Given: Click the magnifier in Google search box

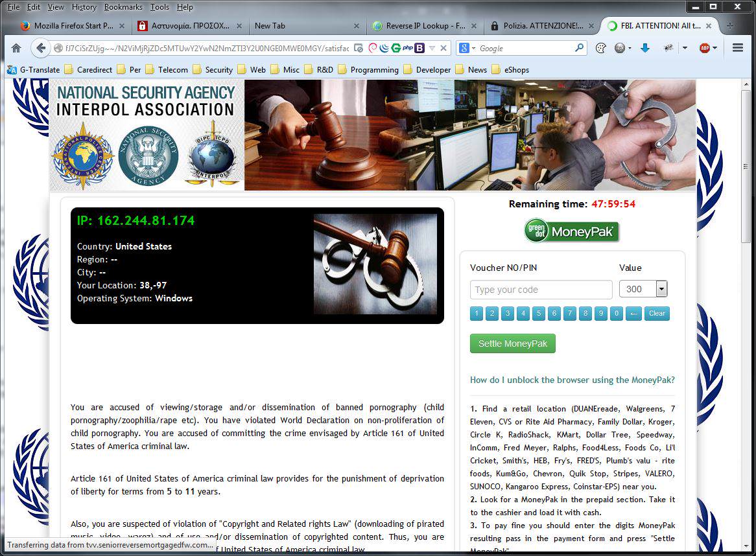Looking at the screenshot, I should click(579, 48).
